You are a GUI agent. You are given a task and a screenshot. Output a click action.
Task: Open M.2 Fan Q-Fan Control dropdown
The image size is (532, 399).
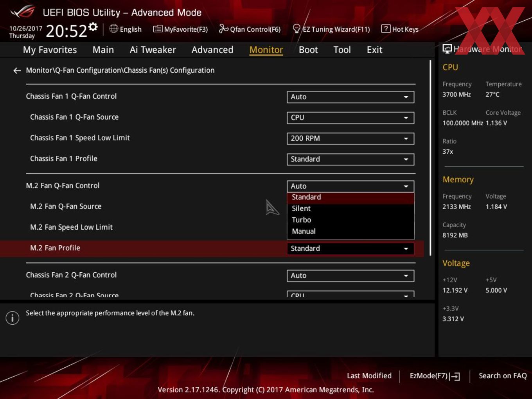pyautogui.click(x=350, y=186)
